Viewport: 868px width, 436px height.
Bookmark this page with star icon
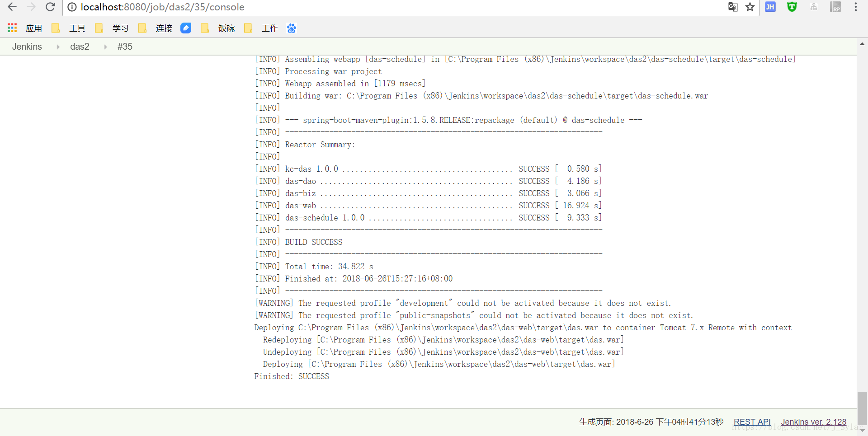[x=750, y=7]
